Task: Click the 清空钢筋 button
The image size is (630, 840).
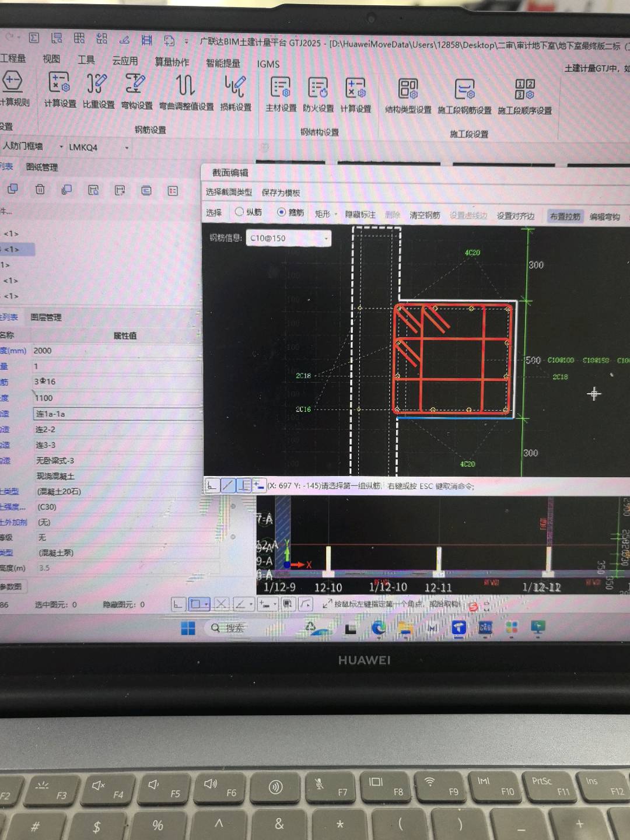Action: [x=425, y=215]
